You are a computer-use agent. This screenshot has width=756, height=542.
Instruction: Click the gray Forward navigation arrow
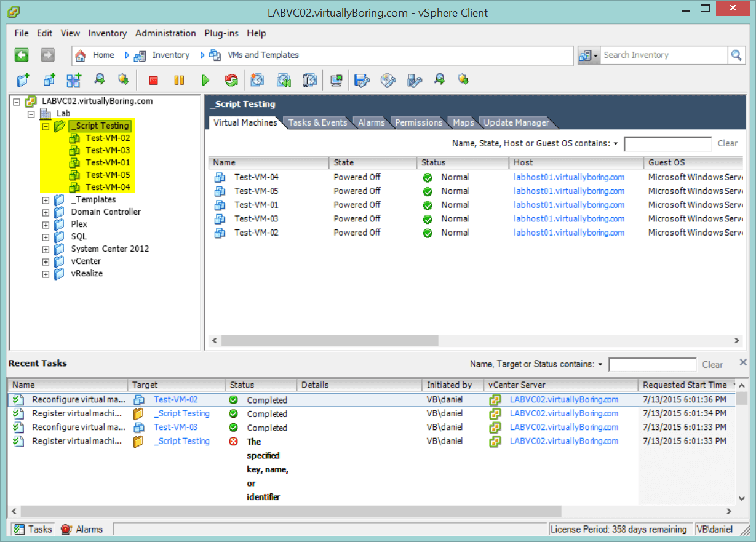(x=48, y=55)
